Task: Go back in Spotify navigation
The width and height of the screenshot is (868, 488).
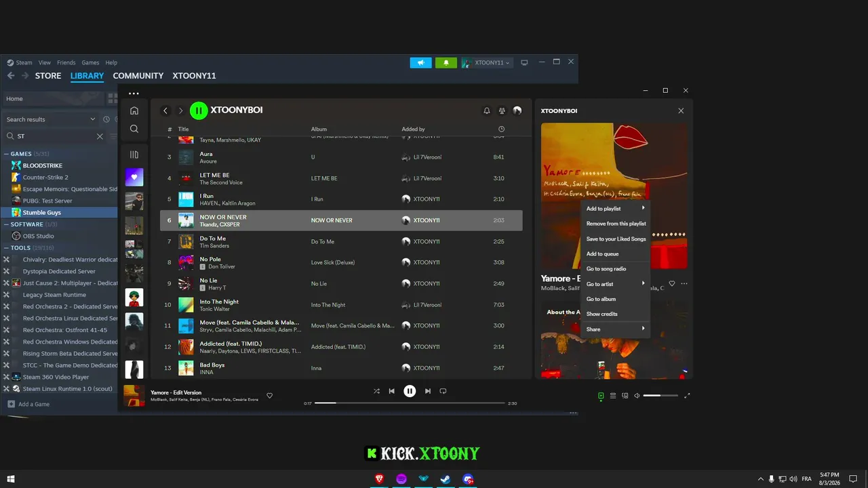Action: click(165, 110)
